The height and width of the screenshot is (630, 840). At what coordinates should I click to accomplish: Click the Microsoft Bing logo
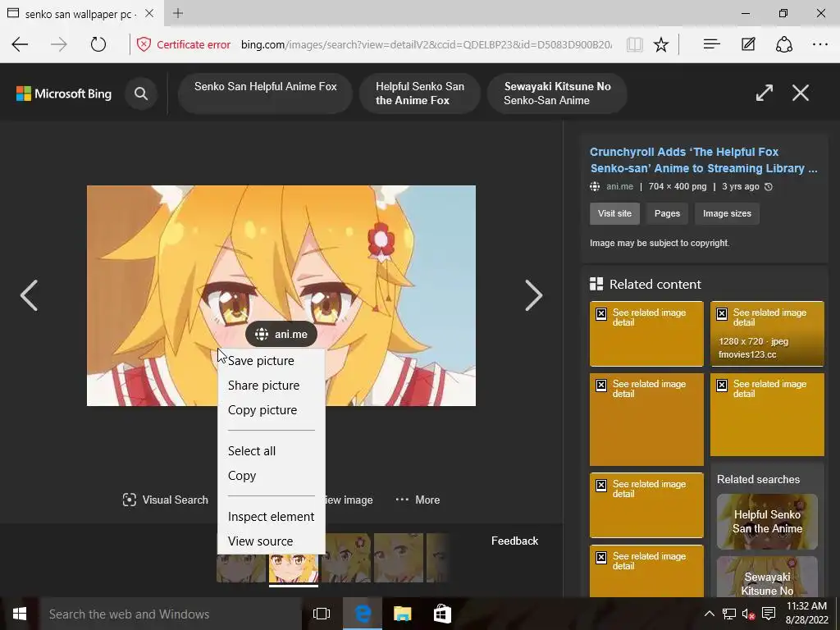coord(64,94)
